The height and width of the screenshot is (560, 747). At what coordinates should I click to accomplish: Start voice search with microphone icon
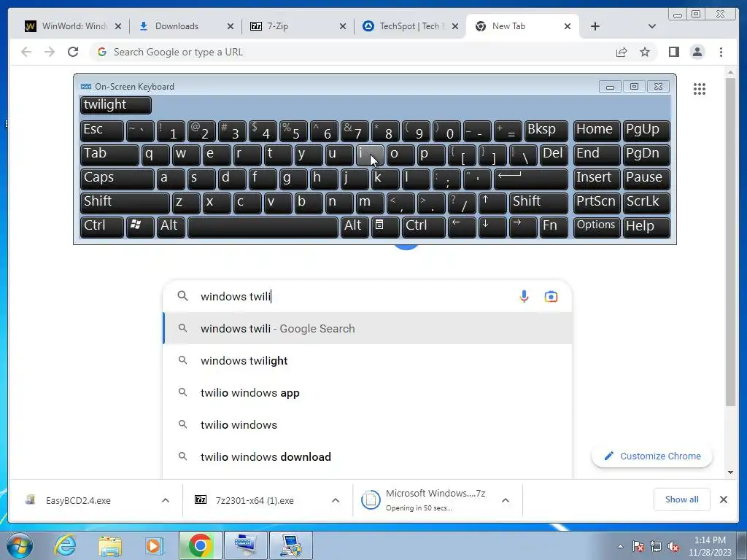click(524, 296)
